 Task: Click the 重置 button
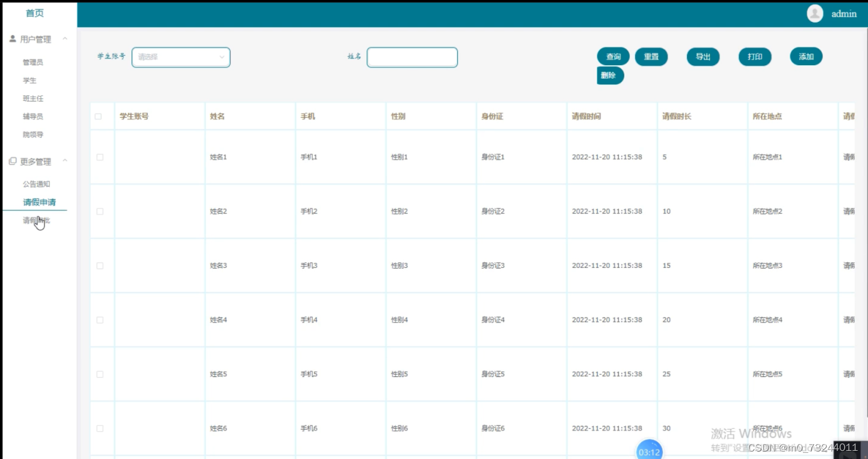(x=651, y=57)
